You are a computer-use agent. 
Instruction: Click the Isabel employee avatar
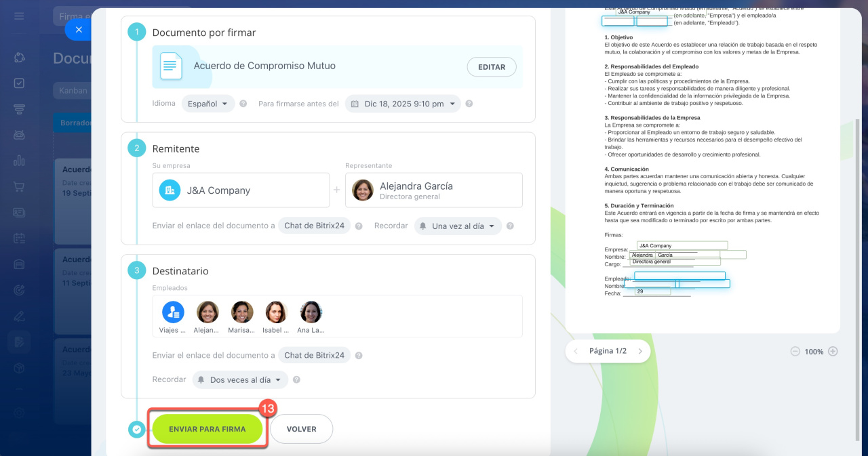coord(277,312)
